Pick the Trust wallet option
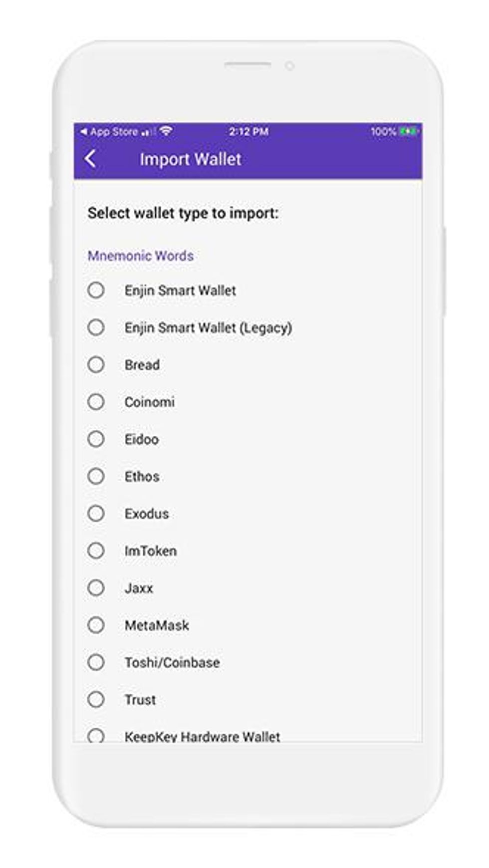The image size is (489, 868). [96, 700]
